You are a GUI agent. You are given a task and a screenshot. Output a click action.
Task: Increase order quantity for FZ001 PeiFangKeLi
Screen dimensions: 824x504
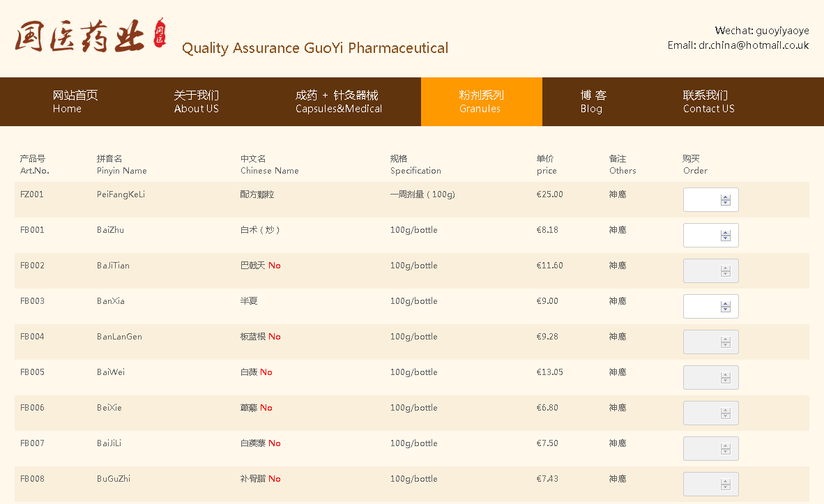tap(725, 197)
